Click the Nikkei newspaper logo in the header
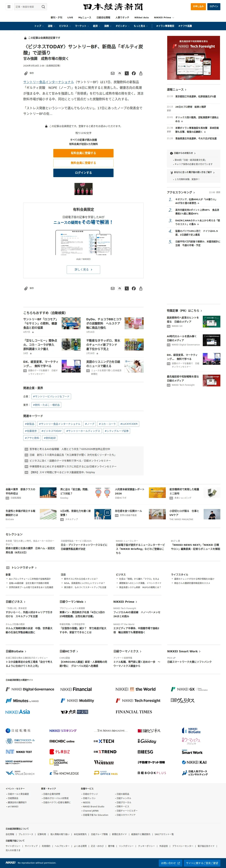 113,7
